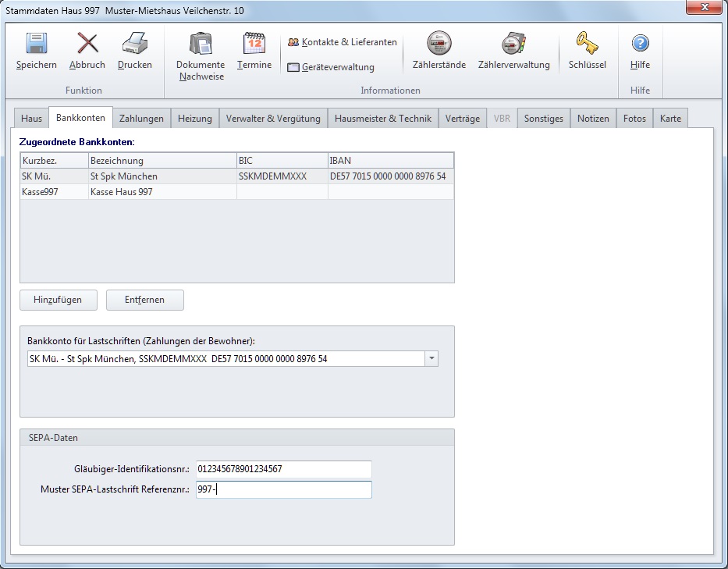Image resolution: width=728 pixels, height=569 pixels.
Task: Select the Kasse997 row
Action: [x=236, y=192]
